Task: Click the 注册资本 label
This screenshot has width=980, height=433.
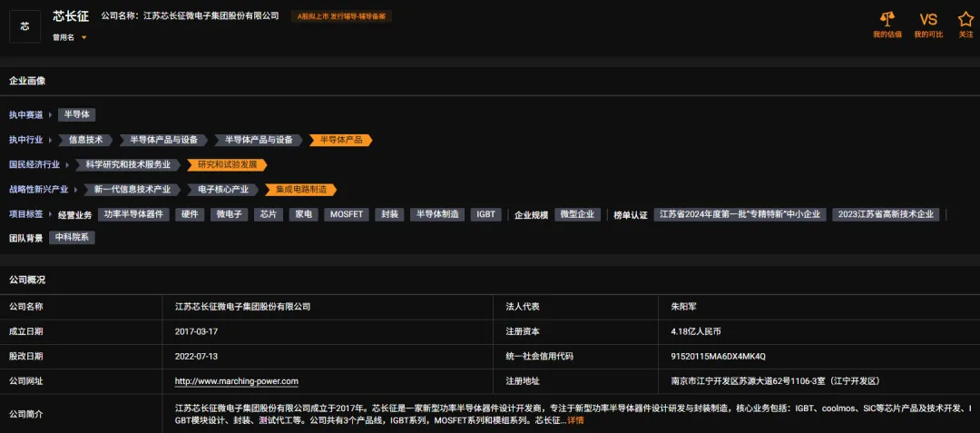Action: [523, 331]
